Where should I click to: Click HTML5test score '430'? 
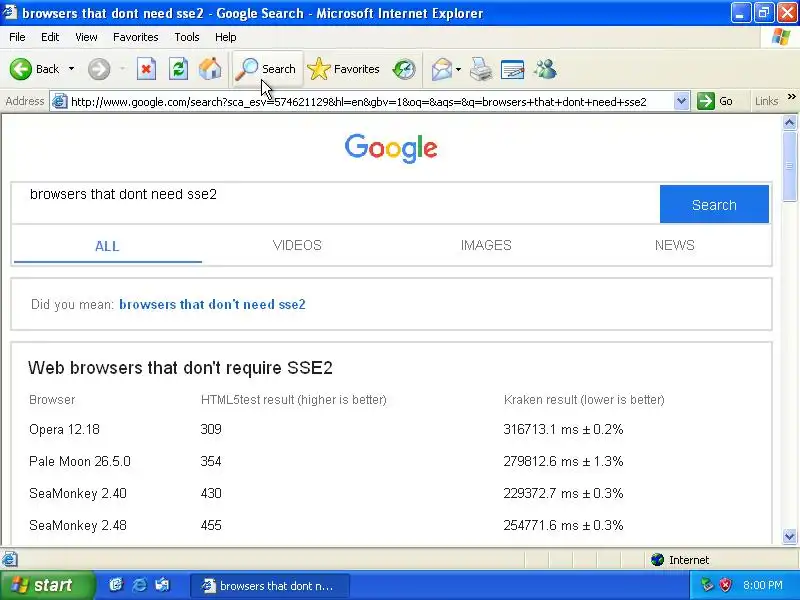coord(211,494)
